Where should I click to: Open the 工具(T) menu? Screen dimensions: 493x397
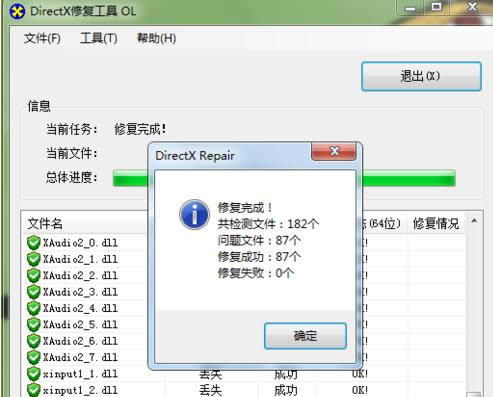click(x=99, y=39)
